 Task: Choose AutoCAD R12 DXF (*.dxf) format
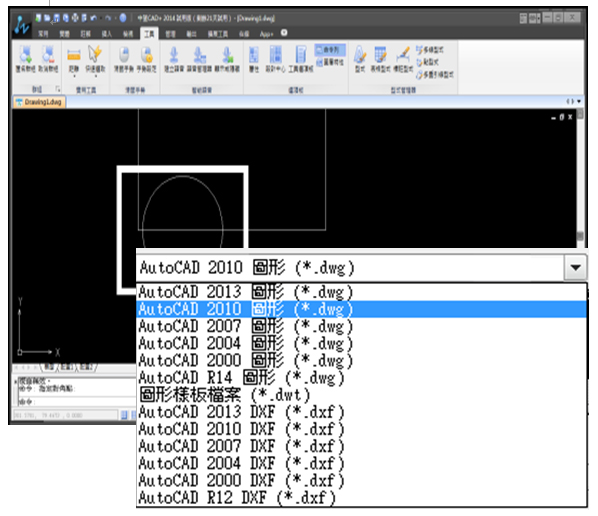tap(361, 498)
